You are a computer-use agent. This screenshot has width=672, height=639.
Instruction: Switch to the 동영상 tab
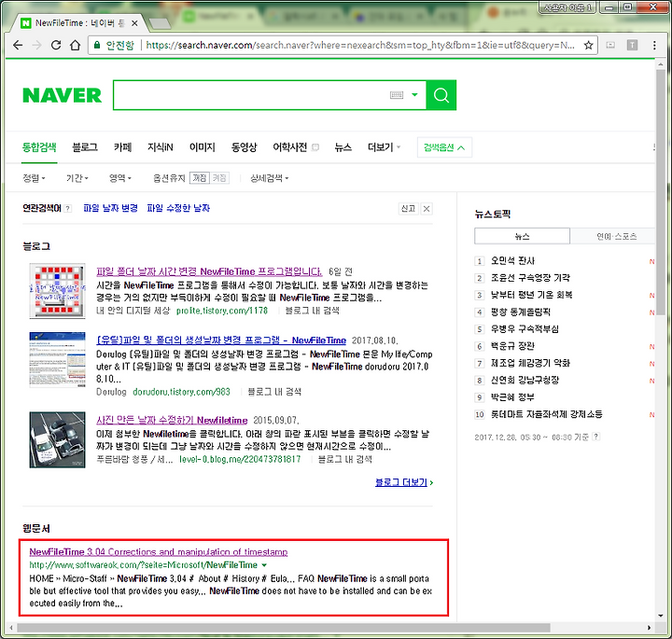244,147
